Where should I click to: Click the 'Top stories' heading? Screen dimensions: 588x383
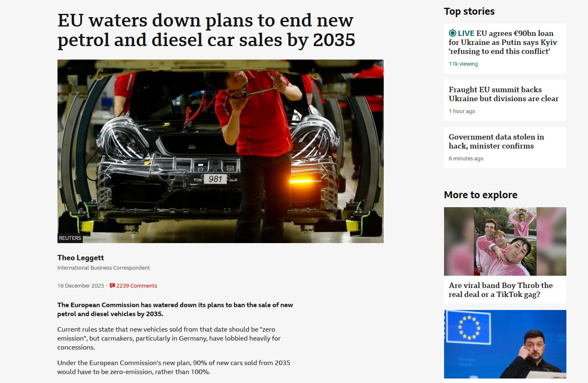tap(469, 11)
